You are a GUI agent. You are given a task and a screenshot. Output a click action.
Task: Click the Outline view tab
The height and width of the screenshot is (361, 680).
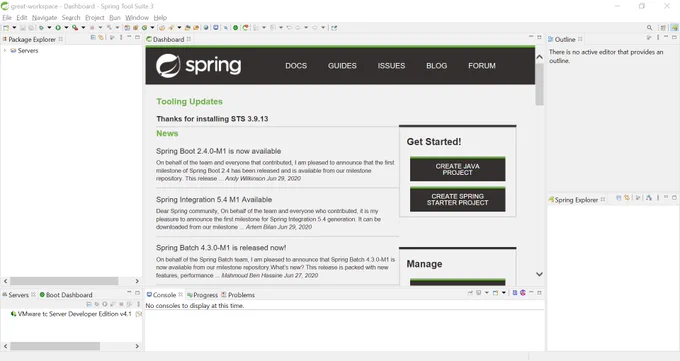point(565,39)
